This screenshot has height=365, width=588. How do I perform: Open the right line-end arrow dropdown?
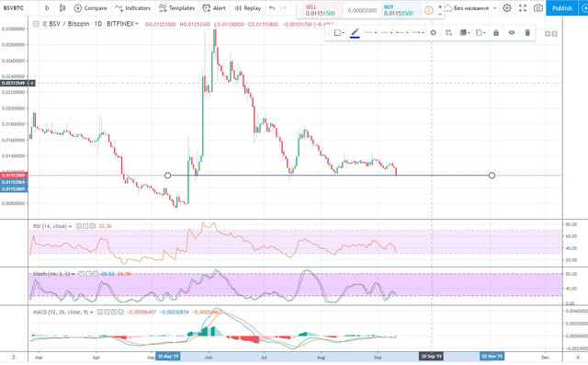(x=418, y=32)
